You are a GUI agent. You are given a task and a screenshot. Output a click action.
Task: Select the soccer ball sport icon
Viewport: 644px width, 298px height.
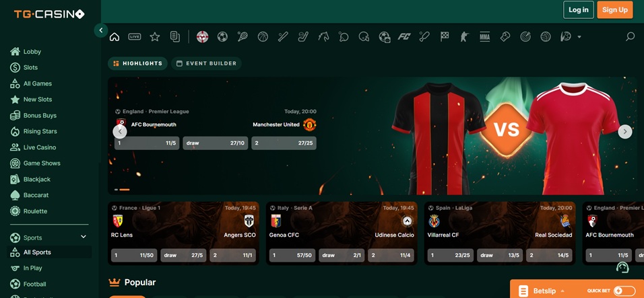[222, 37]
